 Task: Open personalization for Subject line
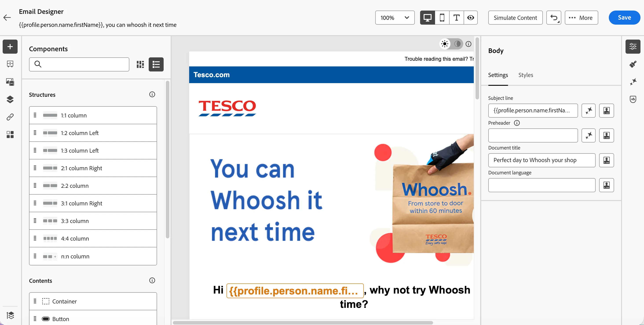606,111
